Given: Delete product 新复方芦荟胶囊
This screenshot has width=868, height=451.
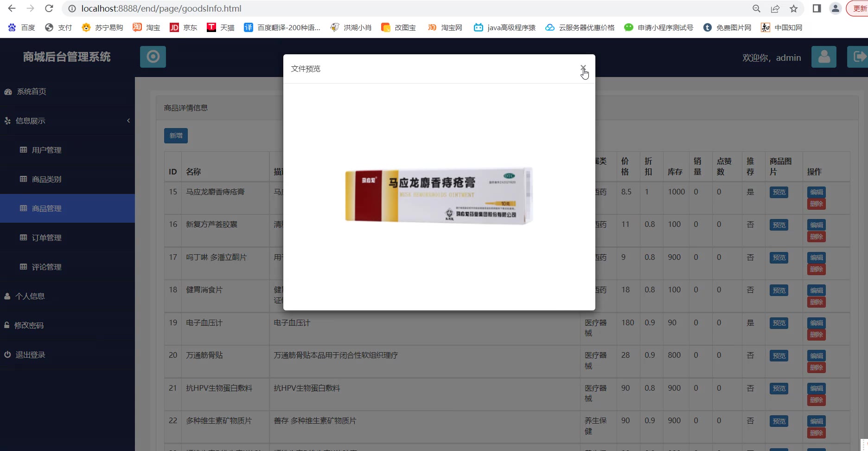Looking at the screenshot, I should (x=817, y=237).
